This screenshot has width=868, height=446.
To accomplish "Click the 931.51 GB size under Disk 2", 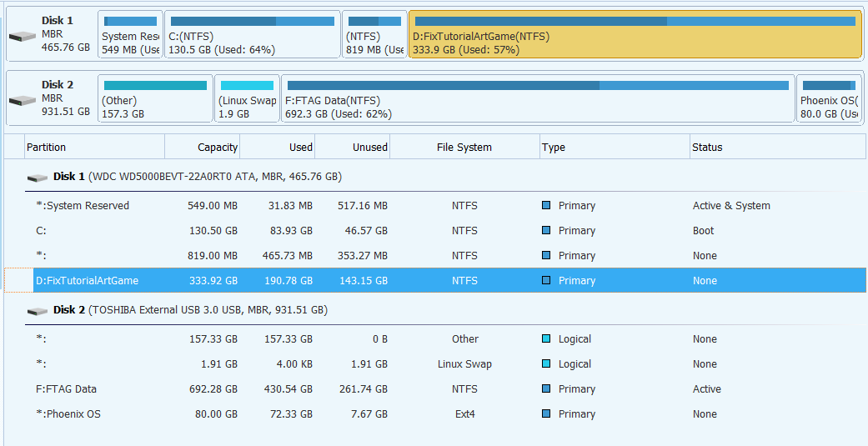I will [66, 111].
